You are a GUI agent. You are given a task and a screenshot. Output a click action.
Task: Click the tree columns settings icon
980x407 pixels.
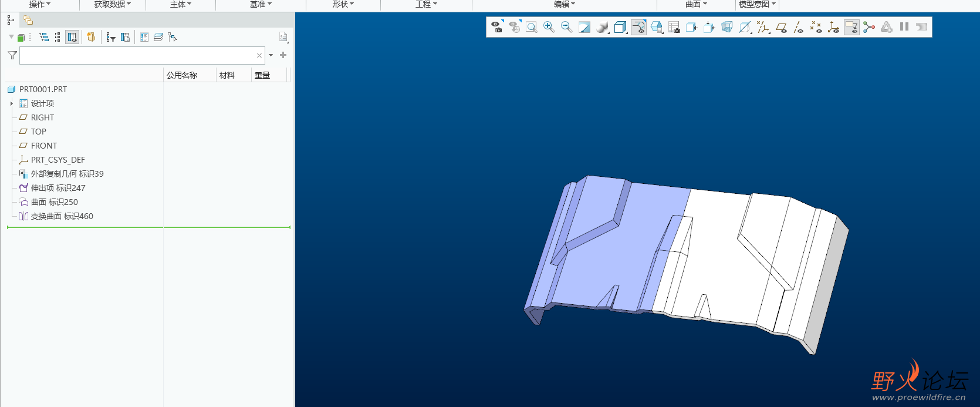125,37
